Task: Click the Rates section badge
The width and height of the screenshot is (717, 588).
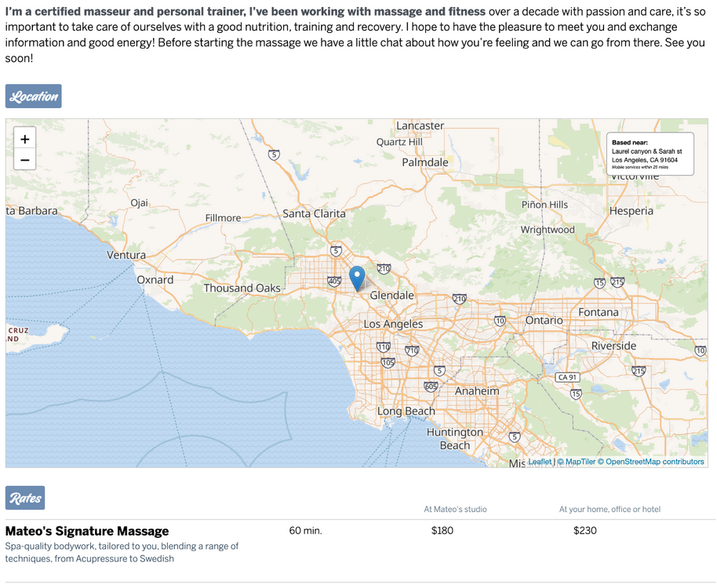Action: click(x=25, y=498)
